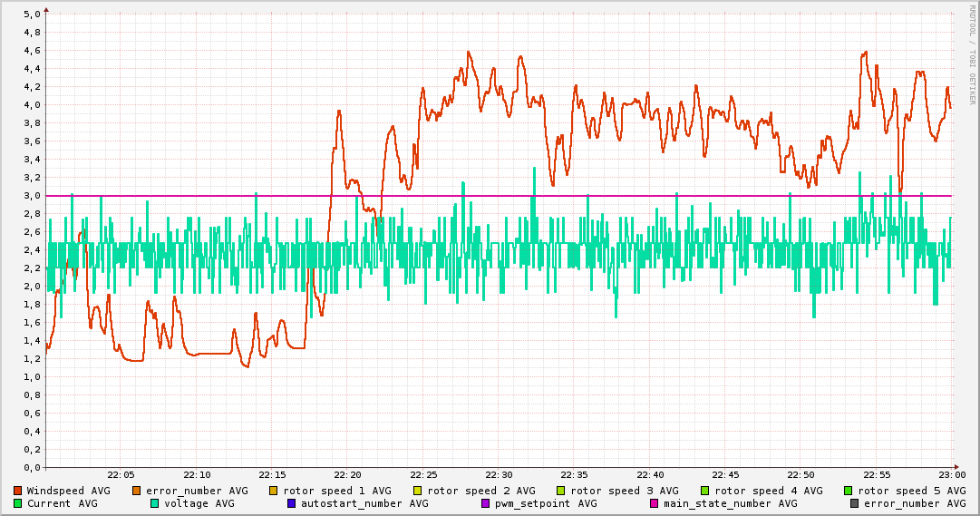Click the red Windspeed AVG legend swatch
Screen dimensions: 980x516
tap(17, 491)
